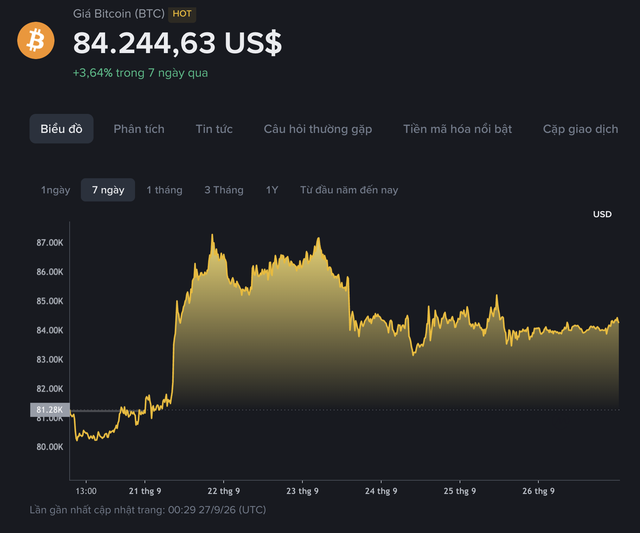Click the 83.00K y-axis label
The image size is (640, 533).
50,360
